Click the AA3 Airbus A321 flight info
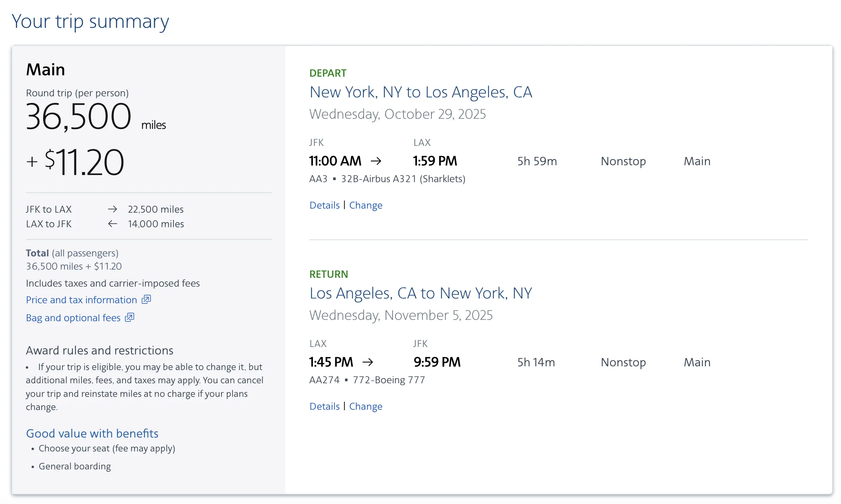 click(x=387, y=179)
